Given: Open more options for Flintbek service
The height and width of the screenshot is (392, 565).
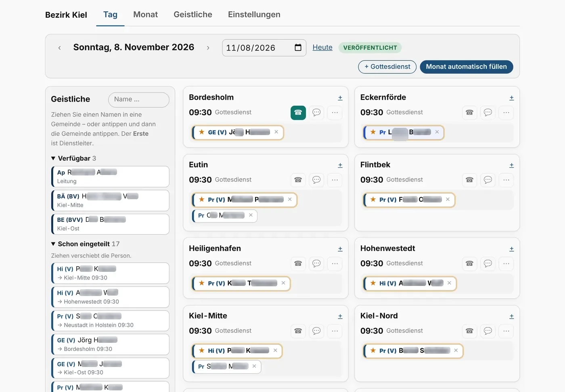Looking at the screenshot, I should [x=506, y=180].
